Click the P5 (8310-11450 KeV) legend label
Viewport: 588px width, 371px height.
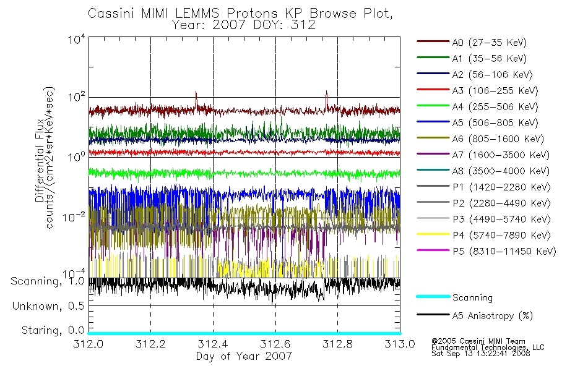(x=504, y=252)
